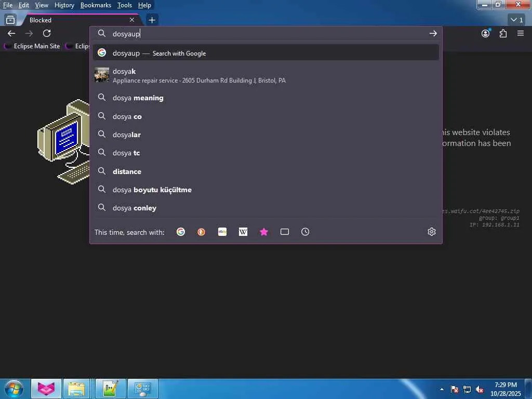532x399 pixels.
Task: Search this time with eBay icon
Action: [x=222, y=232]
